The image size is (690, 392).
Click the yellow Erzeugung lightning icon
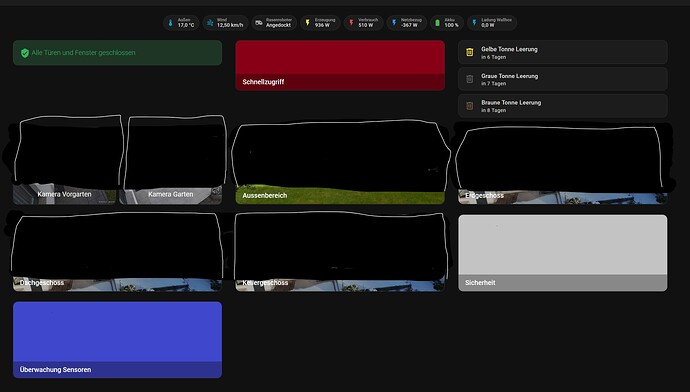pyautogui.click(x=308, y=22)
